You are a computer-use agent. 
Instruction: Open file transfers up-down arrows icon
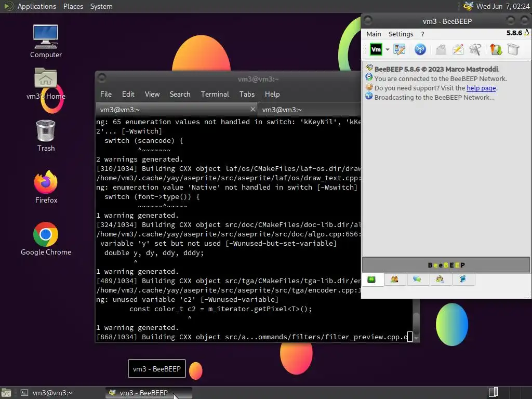[x=496, y=49]
